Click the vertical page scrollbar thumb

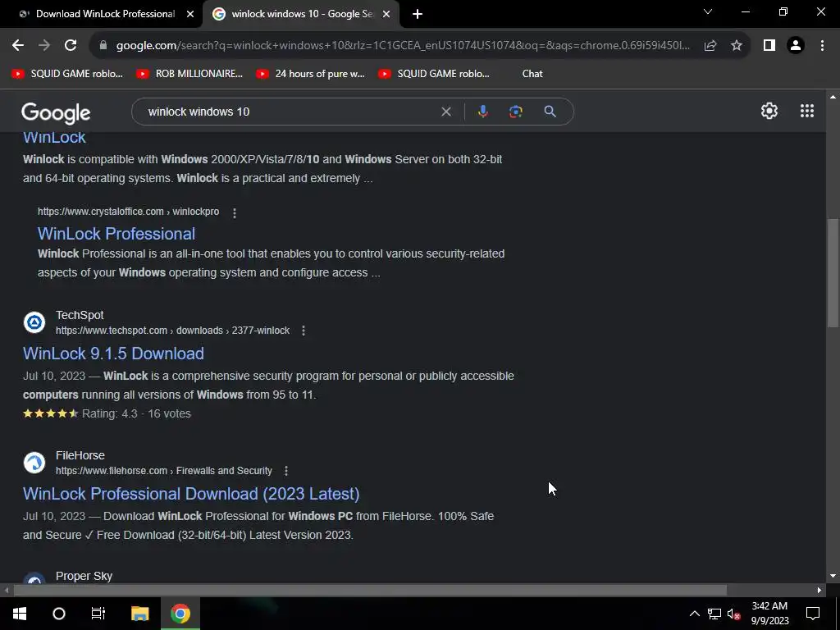[x=833, y=272]
